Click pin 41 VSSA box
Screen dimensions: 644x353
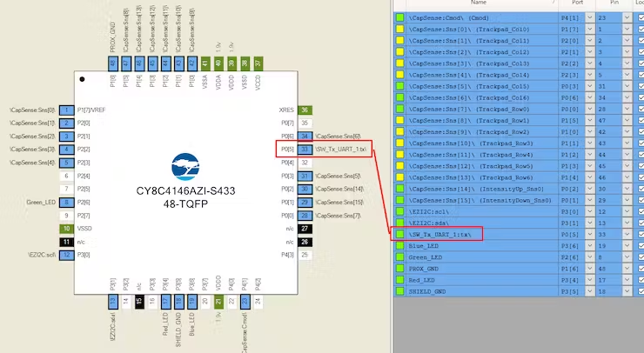coord(205,63)
